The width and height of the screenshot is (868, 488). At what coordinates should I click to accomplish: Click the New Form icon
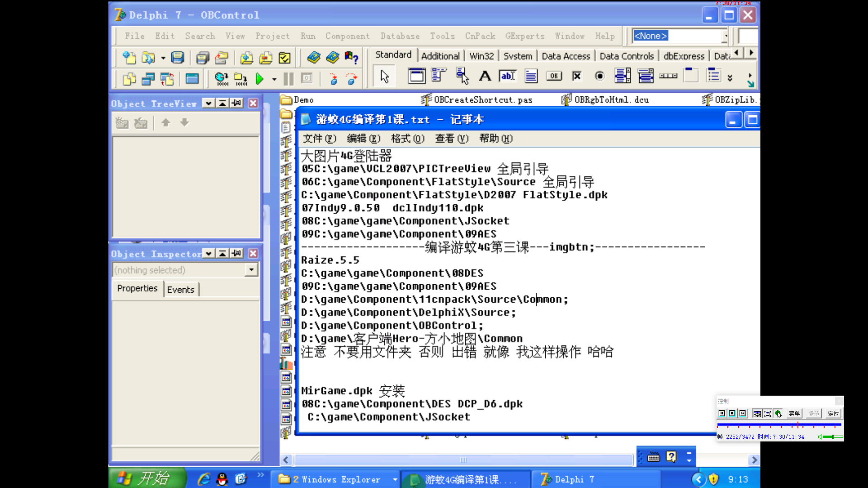pyautogui.click(x=192, y=79)
